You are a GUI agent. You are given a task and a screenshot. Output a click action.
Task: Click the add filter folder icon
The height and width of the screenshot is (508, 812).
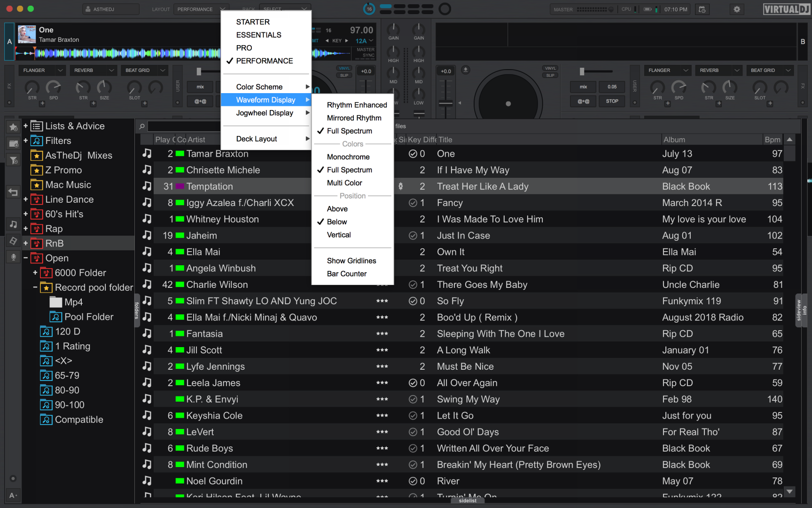13,160
